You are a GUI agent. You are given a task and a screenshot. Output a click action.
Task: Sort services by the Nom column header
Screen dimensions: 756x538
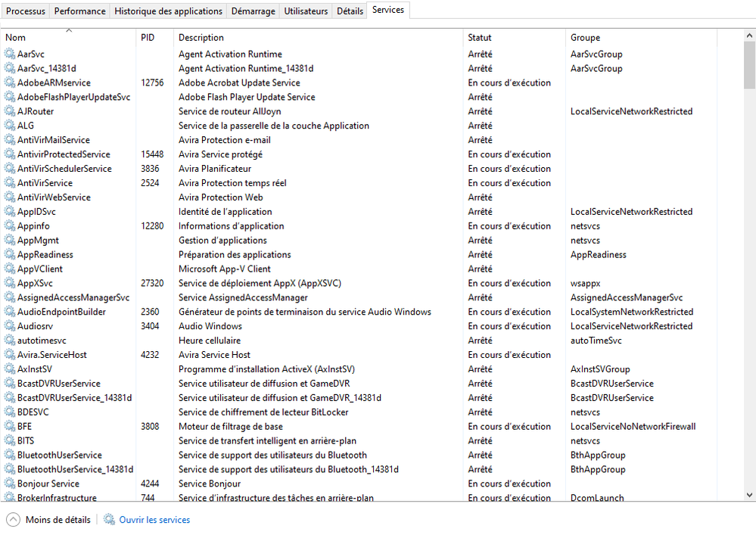point(15,38)
